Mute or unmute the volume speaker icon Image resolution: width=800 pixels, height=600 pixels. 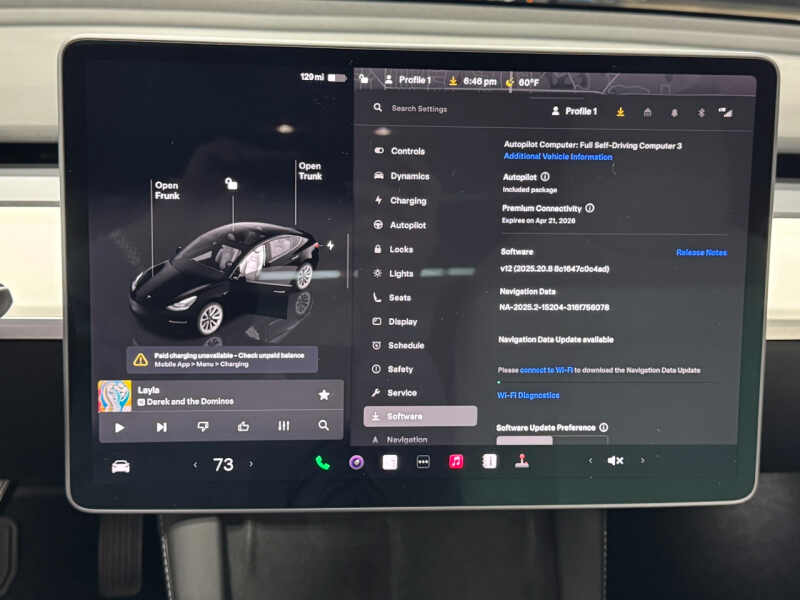pyautogui.click(x=616, y=461)
